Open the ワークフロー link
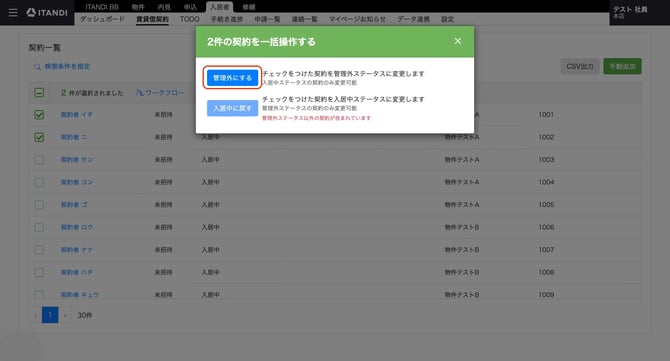This screenshot has width=670, height=361. 165,93
